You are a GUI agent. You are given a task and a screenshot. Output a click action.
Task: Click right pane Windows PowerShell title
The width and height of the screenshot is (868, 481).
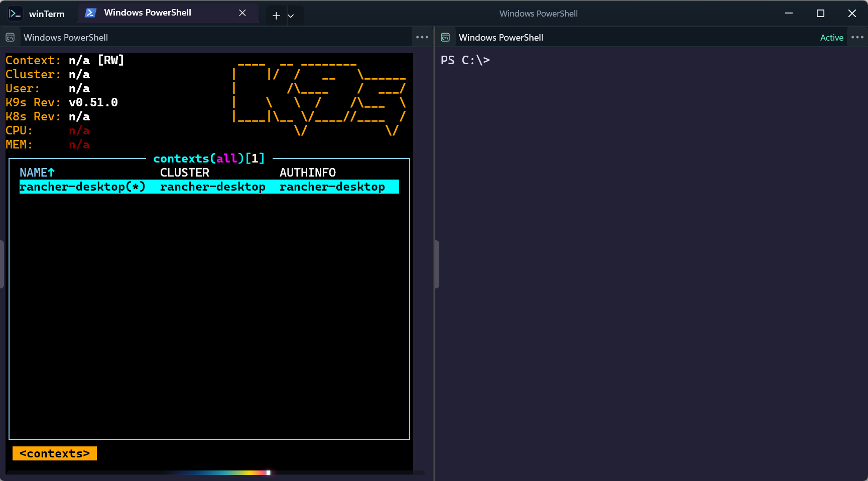501,38
